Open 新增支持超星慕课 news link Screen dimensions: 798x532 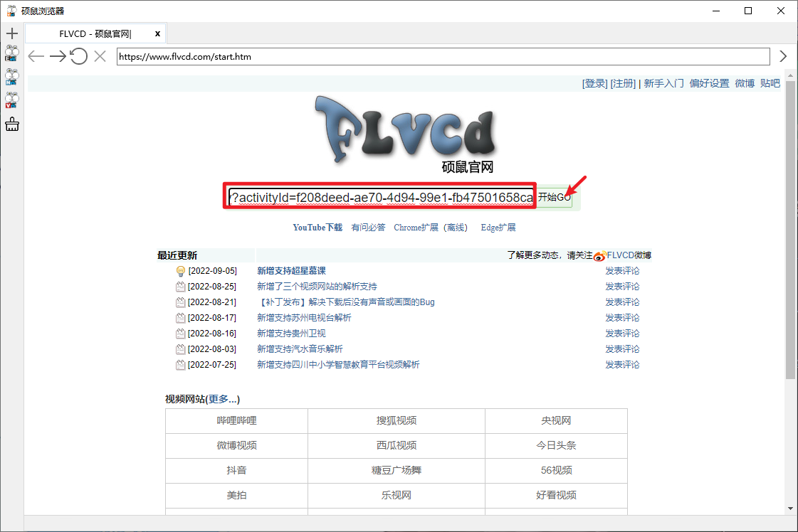[x=291, y=271]
